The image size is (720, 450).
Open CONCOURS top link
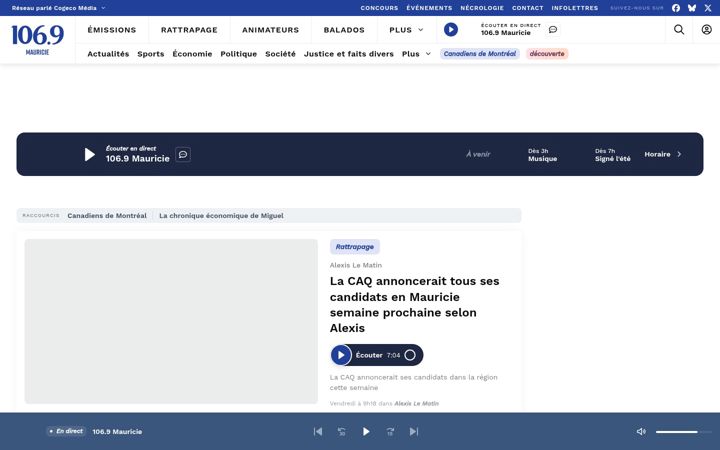379,8
